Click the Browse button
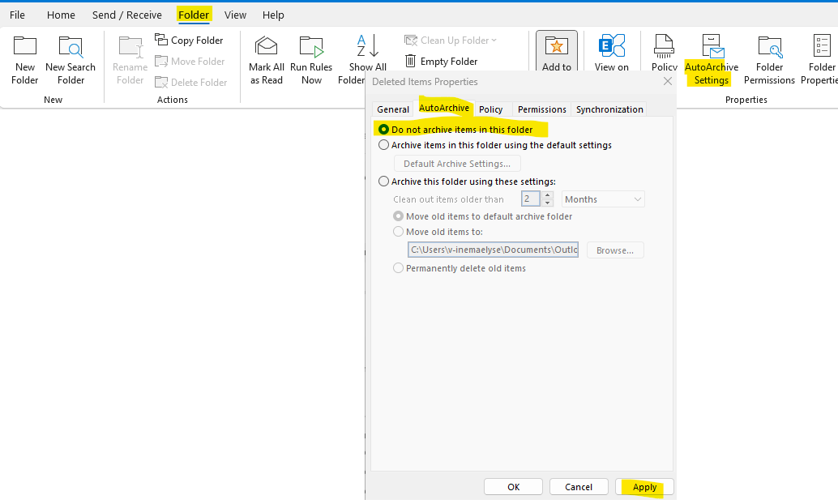This screenshot has height=504, width=838. coord(615,250)
